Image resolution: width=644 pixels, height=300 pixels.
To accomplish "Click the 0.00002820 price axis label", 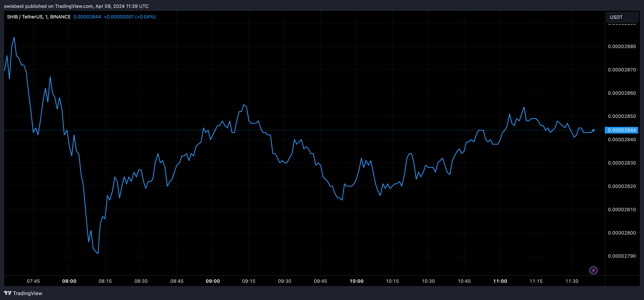I will point(622,186).
